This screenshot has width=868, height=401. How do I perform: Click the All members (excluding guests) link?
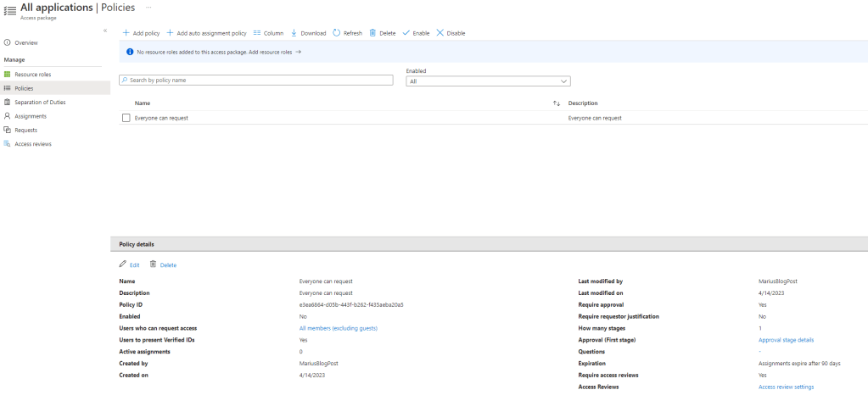tap(338, 328)
